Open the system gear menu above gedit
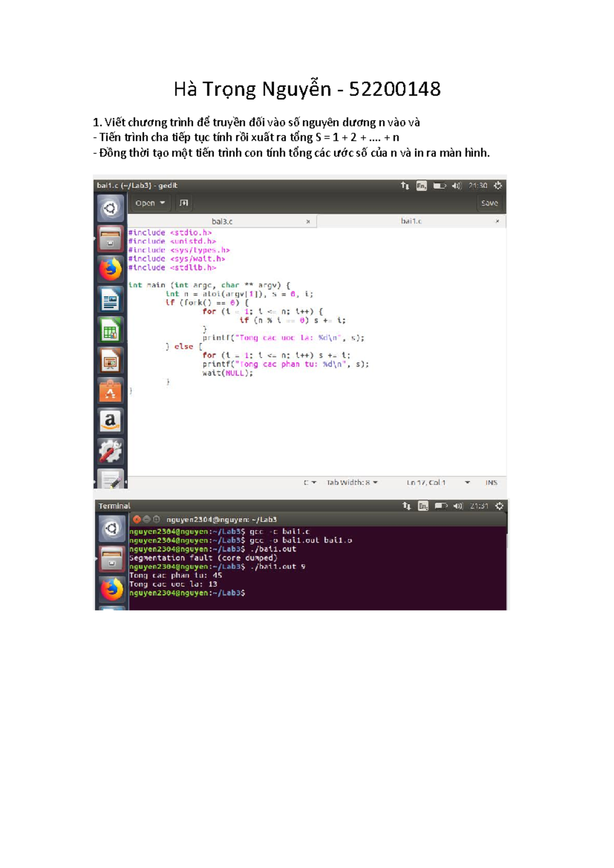614x868 pixels. tap(498, 186)
